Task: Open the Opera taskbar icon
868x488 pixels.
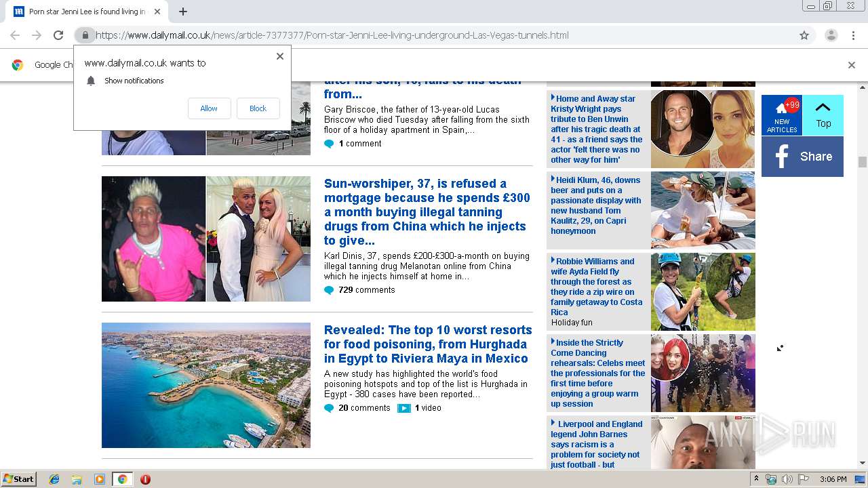Action: pyautogui.click(x=145, y=479)
